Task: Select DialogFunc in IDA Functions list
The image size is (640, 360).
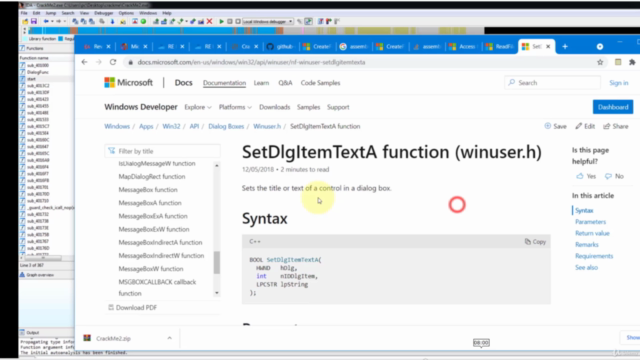Action: (x=38, y=72)
